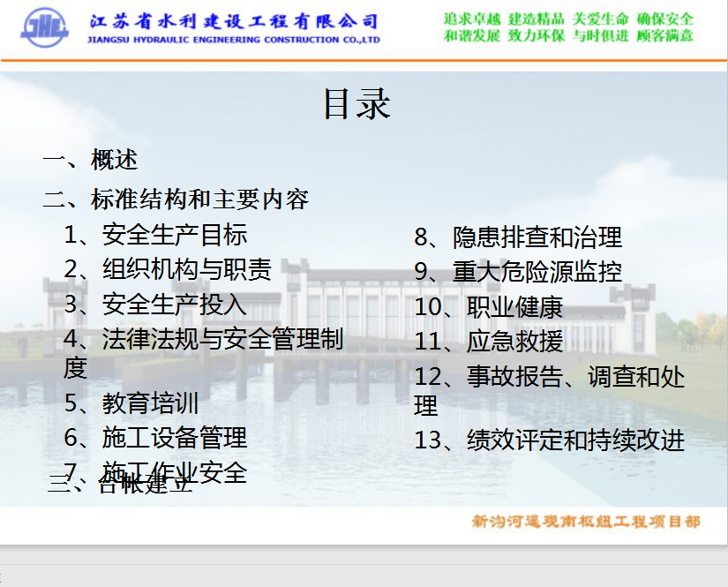Select the company name 江苏省水利建设工程有限公司
This screenshot has width=728, height=587.
[234, 21]
